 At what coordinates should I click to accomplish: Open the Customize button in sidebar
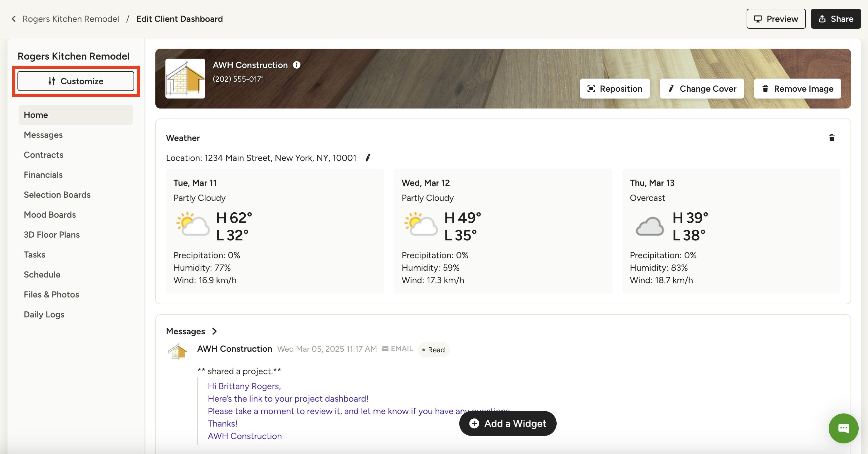click(76, 81)
